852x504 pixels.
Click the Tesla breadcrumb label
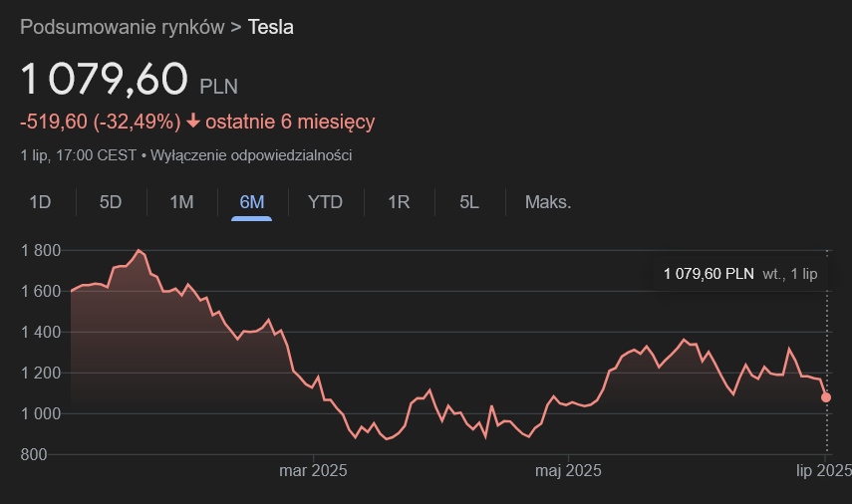(x=270, y=27)
